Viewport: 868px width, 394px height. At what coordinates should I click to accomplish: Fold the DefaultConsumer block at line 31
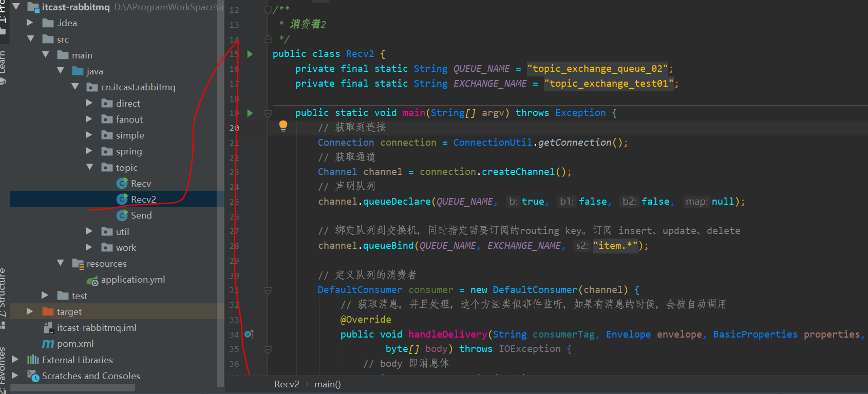pyautogui.click(x=268, y=290)
